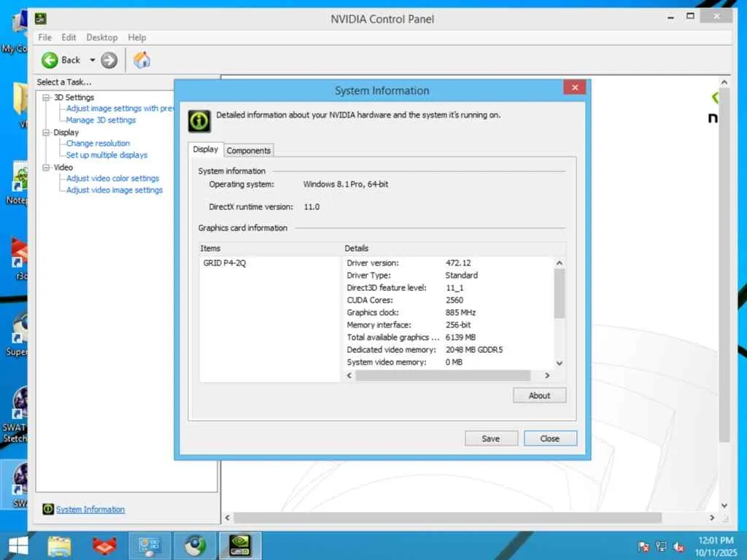The image size is (747, 560).
Task: Click the Details list scroll down arrow
Action: point(560,363)
